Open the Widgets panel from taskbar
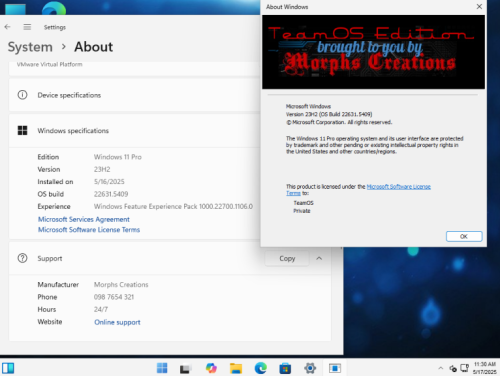 pyautogui.click(x=8, y=368)
